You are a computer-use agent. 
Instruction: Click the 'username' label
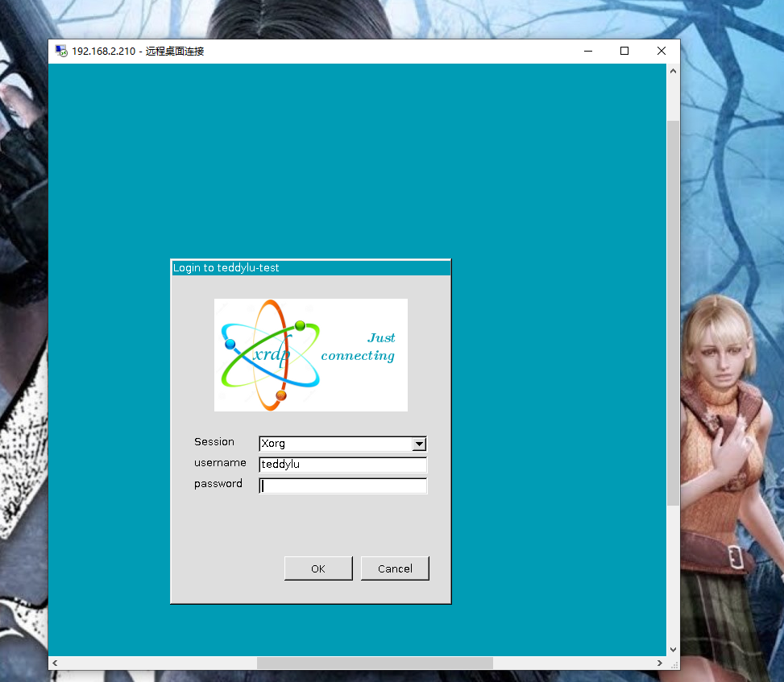point(220,463)
